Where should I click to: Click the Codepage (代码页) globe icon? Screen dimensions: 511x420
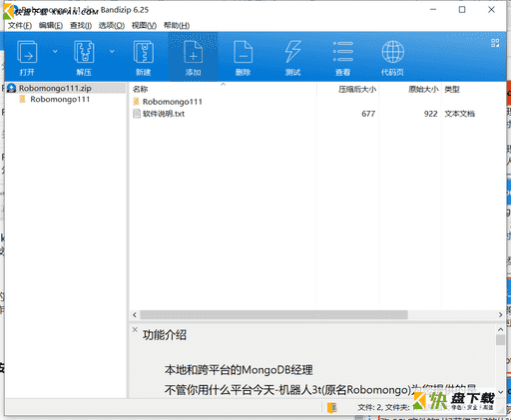[x=393, y=52]
